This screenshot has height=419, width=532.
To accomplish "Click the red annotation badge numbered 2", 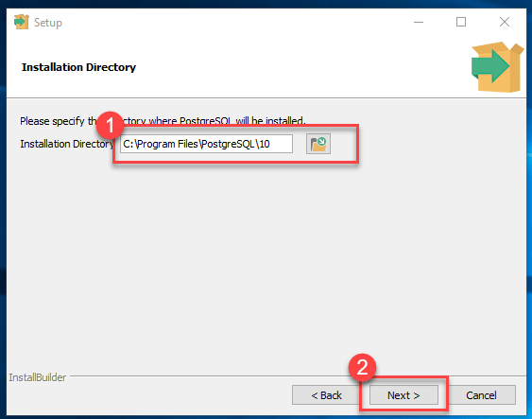I will (x=362, y=368).
